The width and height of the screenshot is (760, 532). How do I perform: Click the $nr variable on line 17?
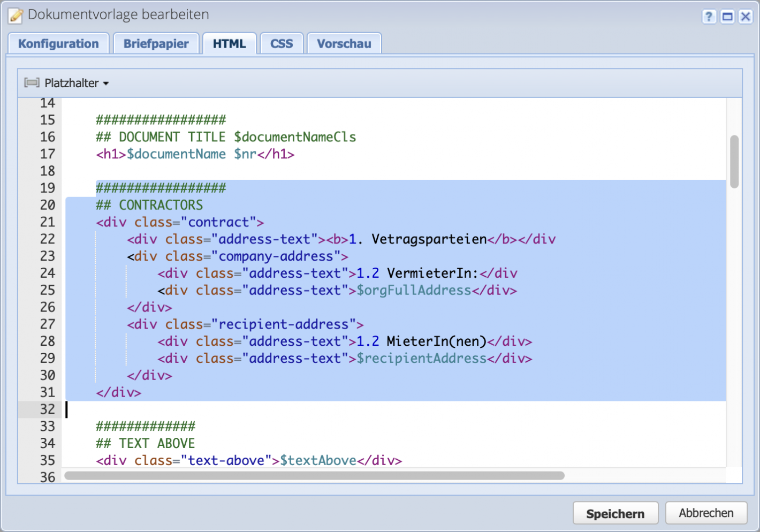(245, 154)
